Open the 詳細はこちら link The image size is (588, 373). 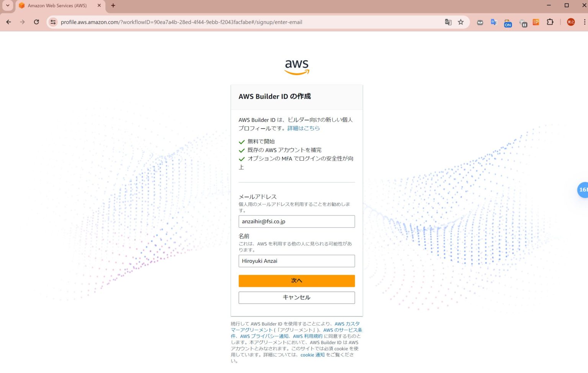(304, 128)
